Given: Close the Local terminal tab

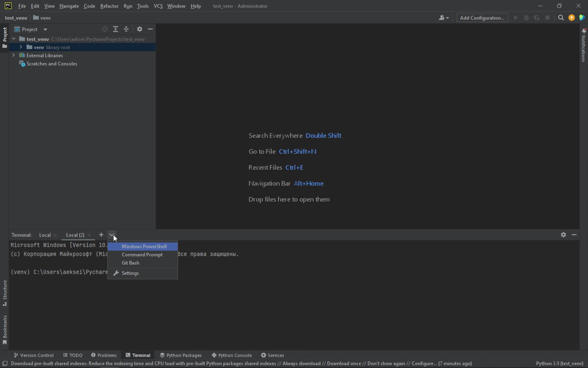Looking at the screenshot, I should [x=55, y=235].
